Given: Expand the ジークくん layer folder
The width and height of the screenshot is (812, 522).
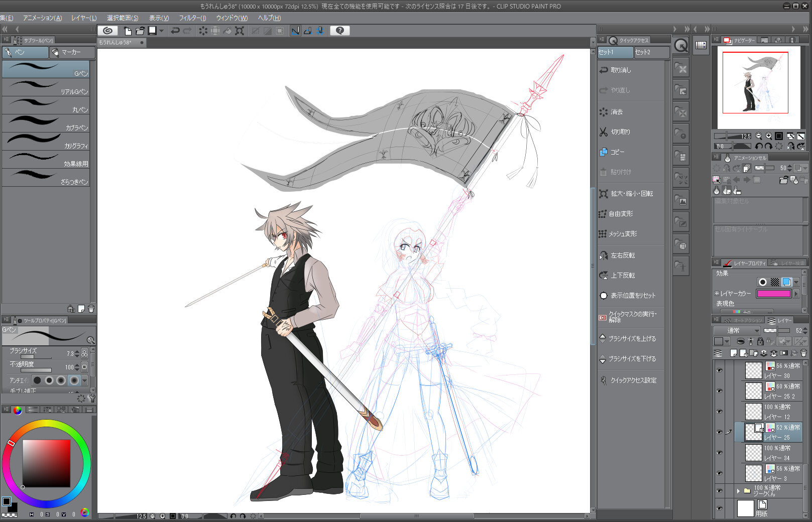Looking at the screenshot, I should 738,490.
